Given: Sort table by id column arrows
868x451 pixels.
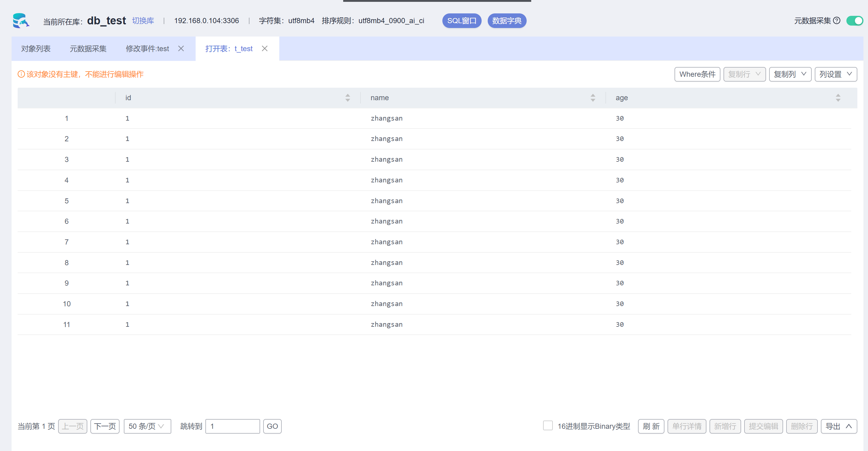Looking at the screenshot, I should pyautogui.click(x=347, y=98).
